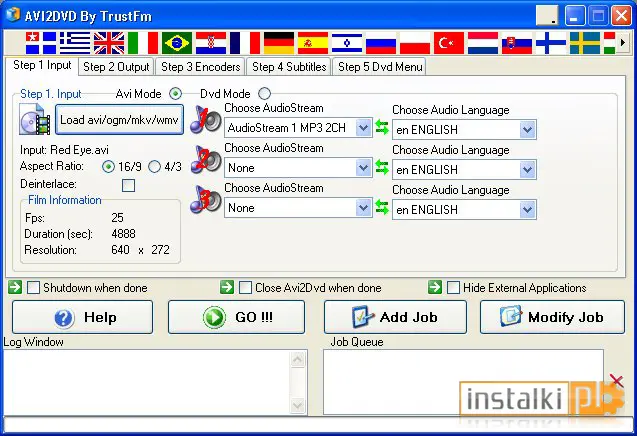Switch to Step 1 Input tab

pos(42,65)
